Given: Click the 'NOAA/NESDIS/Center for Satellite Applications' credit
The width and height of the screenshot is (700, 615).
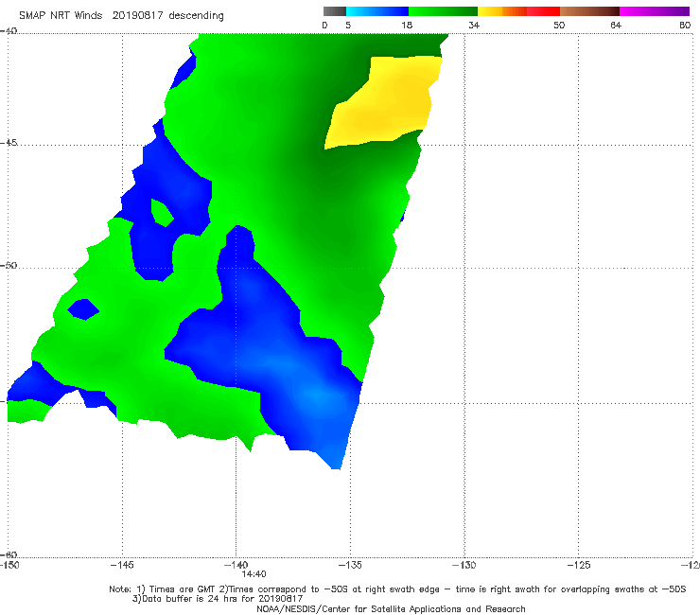Looking at the screenshot, I should pyautogui.click(x=391, y=608).
